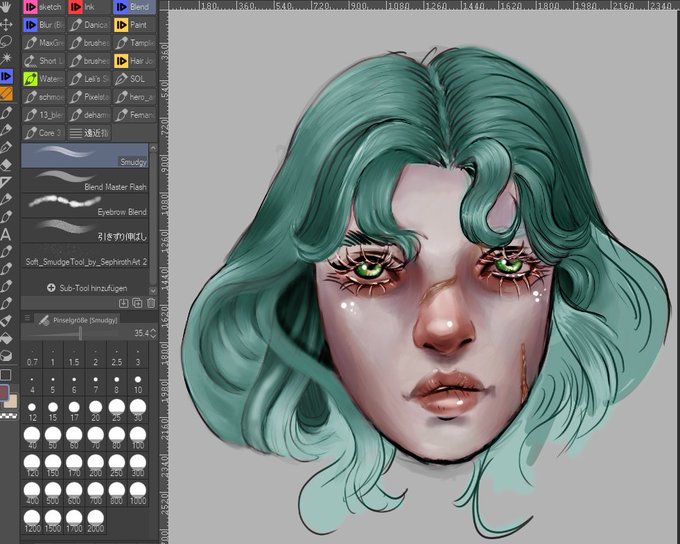Screen dimensions: 680x544
Task: Select Soft_SmudgeTool_by_SephirothArt 2 brush
Action: (x=85, y=256)
